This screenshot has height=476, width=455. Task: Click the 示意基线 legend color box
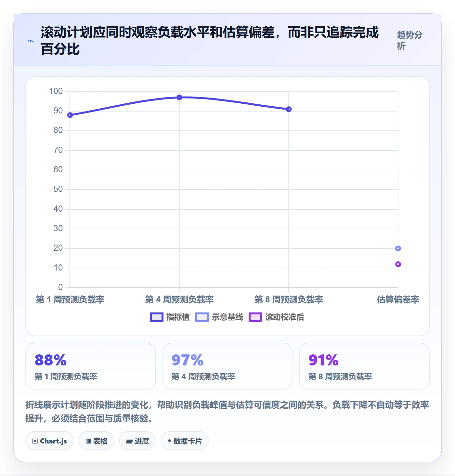(x=202, y=317)
